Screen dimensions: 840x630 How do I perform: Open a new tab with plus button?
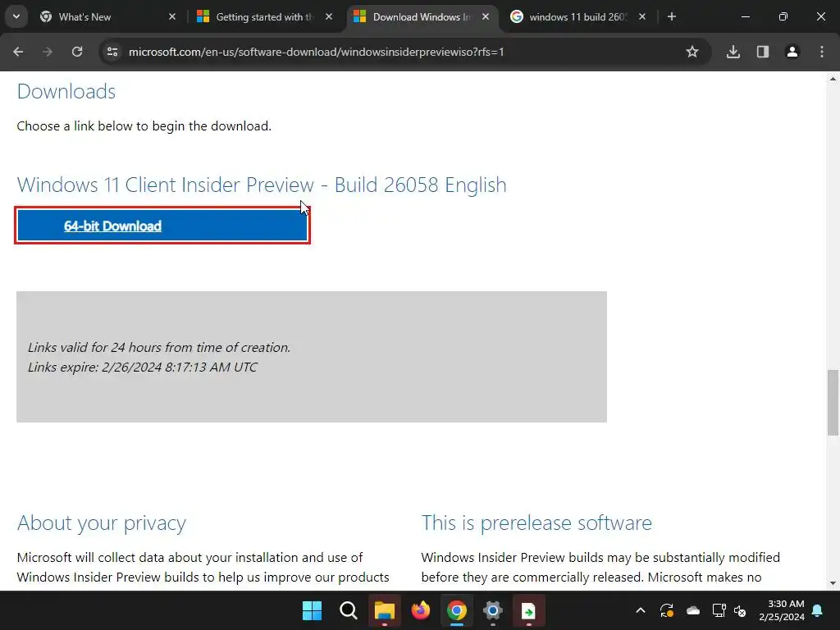672,16
